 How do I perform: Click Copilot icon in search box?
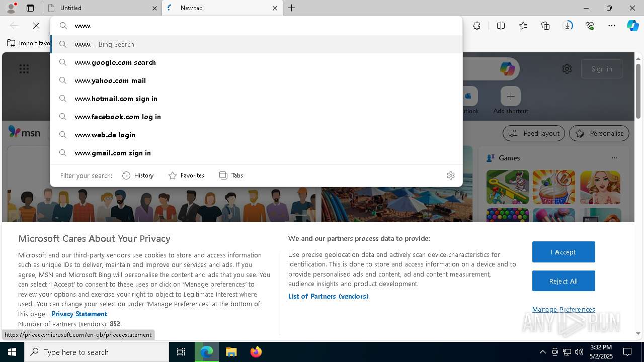507,69
